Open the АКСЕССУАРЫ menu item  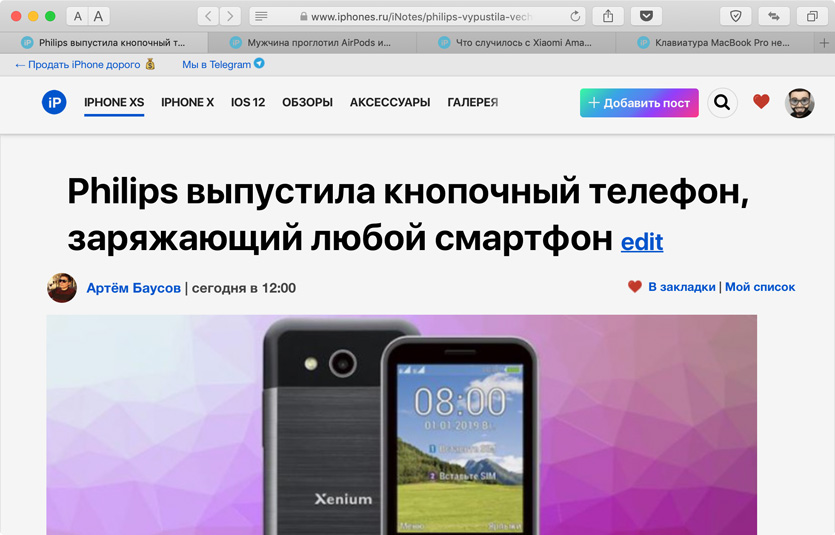(390, 102)
